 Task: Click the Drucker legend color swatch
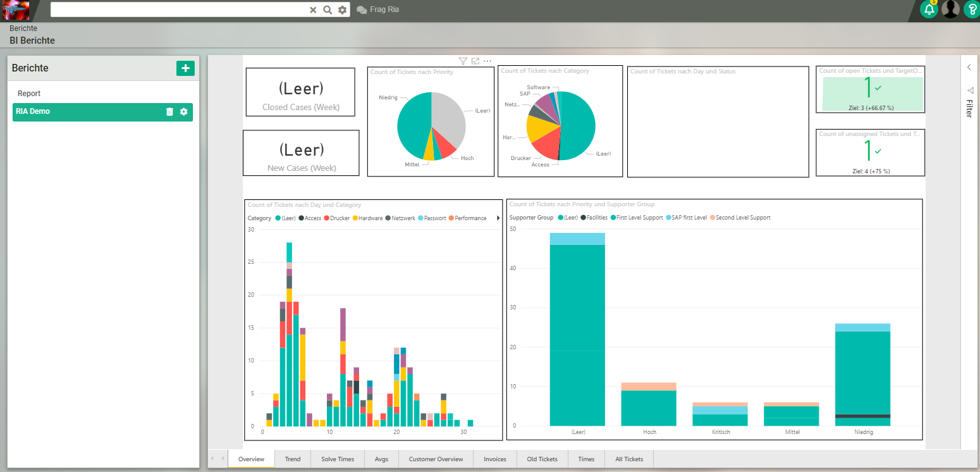point(327,218)
